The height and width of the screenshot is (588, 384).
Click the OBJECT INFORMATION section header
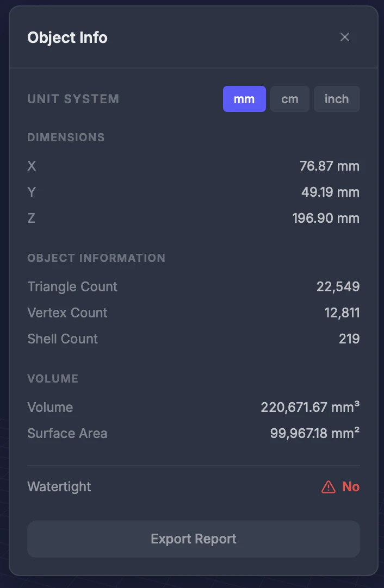[96, 258]
